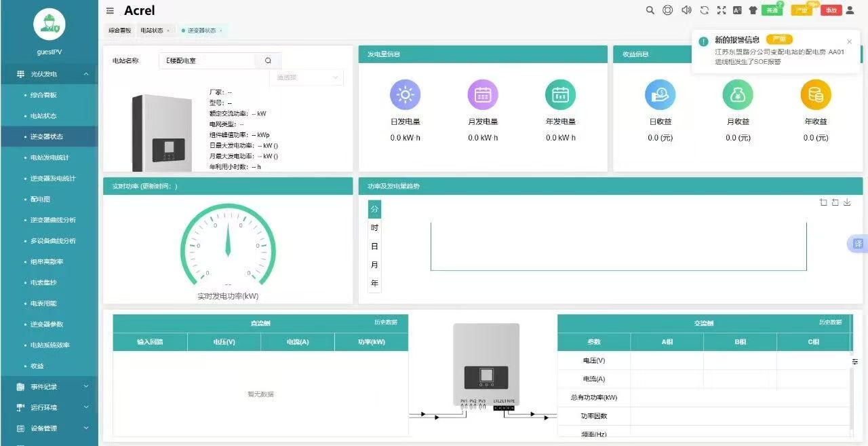The width and height of the screenshot is (868, 446).
Task: Click the yellow 严重 alarm button in header
Action: click(801, 10)
